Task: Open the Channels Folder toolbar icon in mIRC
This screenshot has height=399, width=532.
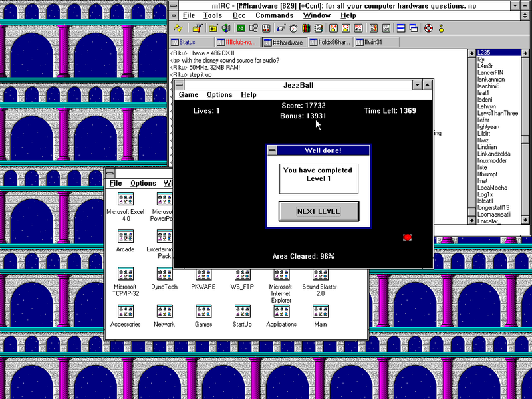Action: point(213,29)
